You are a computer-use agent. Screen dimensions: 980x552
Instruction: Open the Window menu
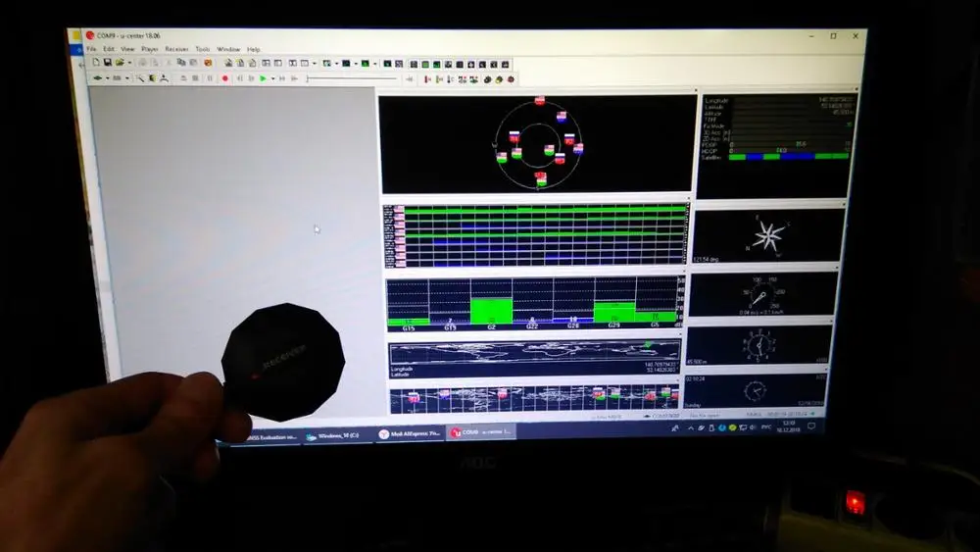pyautogui.click(x=228, y=49)
